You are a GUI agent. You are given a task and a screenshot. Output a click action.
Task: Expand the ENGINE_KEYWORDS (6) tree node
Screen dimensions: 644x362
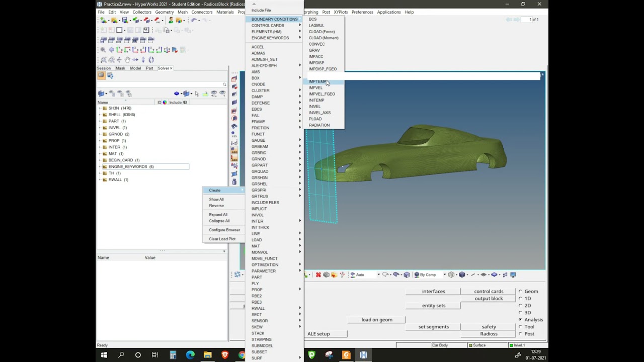(100, 166)
